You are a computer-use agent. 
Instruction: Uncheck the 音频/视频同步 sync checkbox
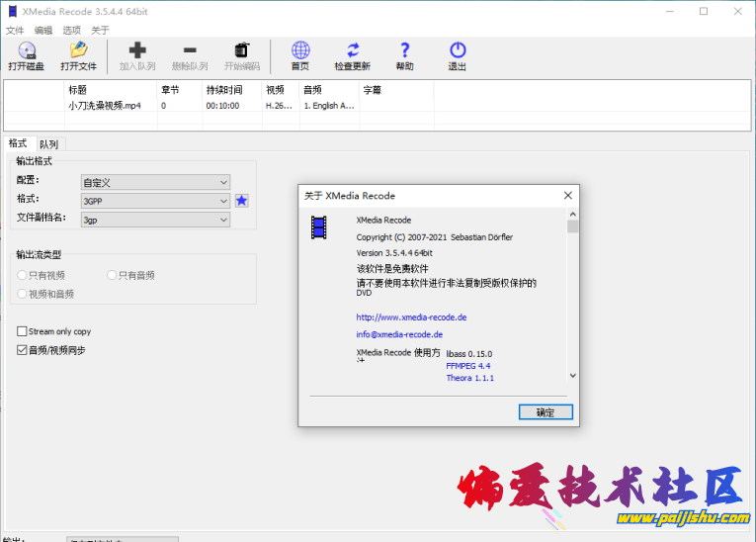22,350
